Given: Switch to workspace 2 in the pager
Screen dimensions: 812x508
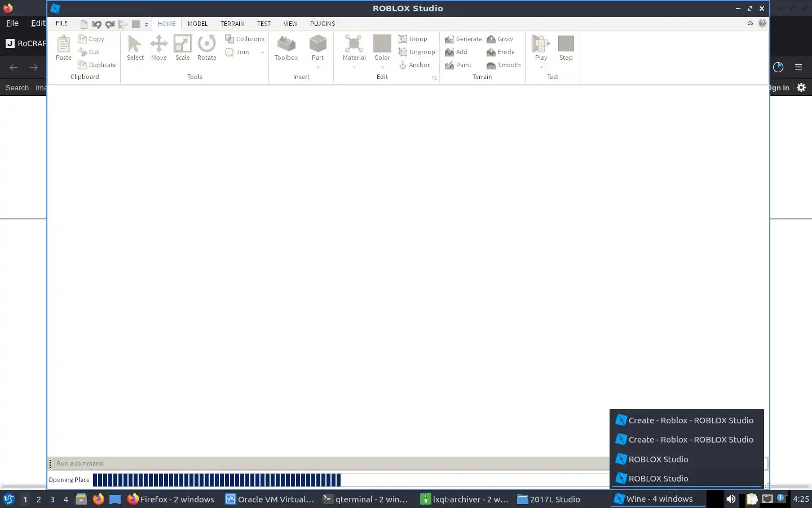Looking at the screenshot, I should tap(38, 500).
